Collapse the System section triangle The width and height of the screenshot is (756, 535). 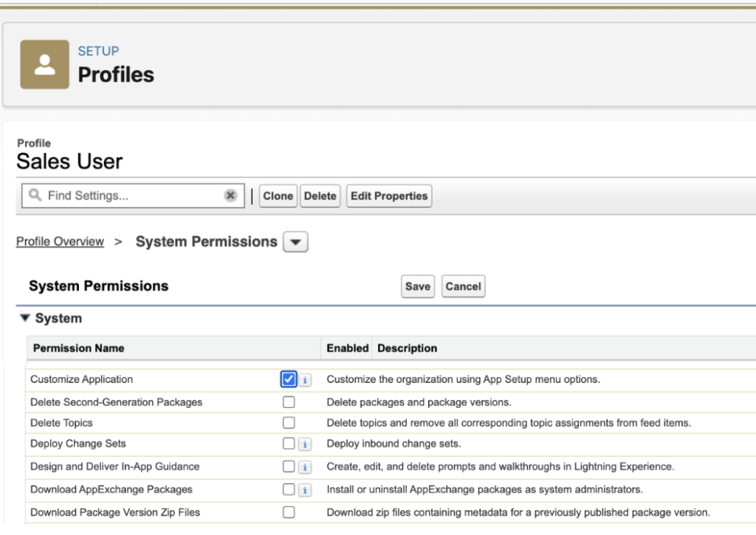tap(24, 318)
